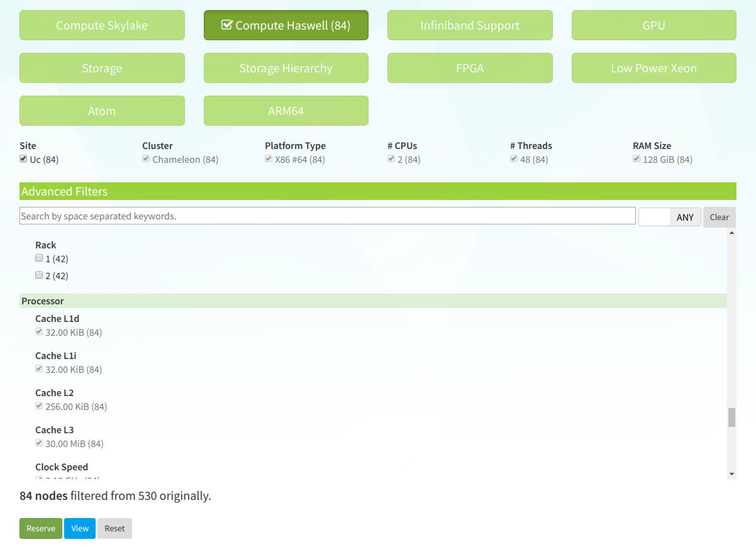Toggle Cache L1i 32.00 KiB checkbox
The height and width of the screenshot is (547, 756).
point(39,369)
